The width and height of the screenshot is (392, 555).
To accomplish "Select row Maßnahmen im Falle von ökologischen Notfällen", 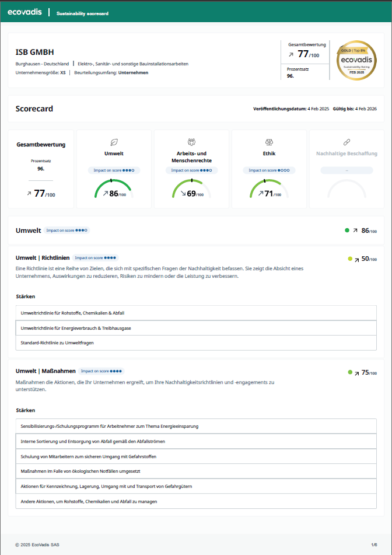I will point(196,471).
